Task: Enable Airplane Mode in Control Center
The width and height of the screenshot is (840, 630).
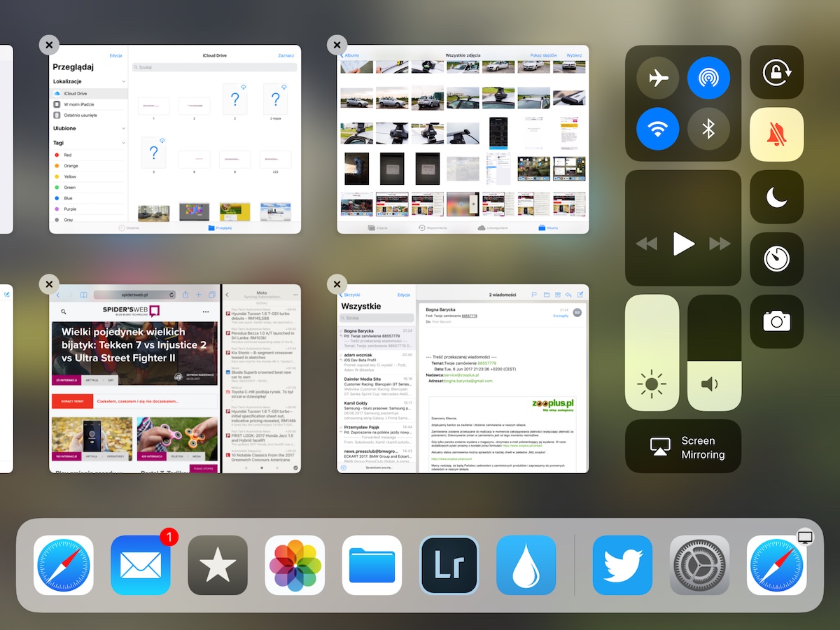Action: point(658,78)
